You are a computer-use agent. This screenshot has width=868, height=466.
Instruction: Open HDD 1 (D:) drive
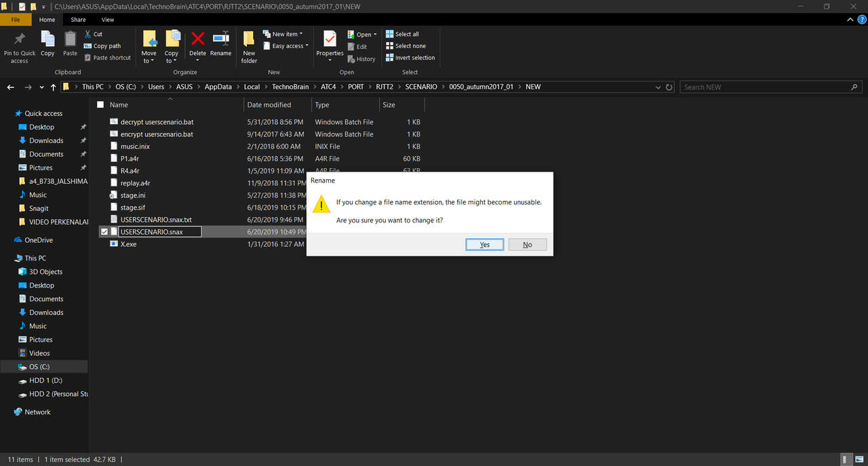pos(45,381)
